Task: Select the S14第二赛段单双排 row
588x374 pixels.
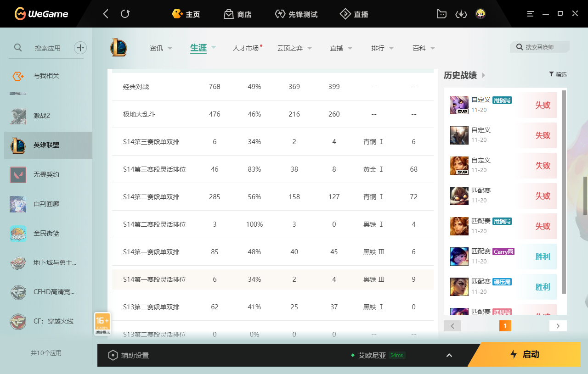Action: 273,197
